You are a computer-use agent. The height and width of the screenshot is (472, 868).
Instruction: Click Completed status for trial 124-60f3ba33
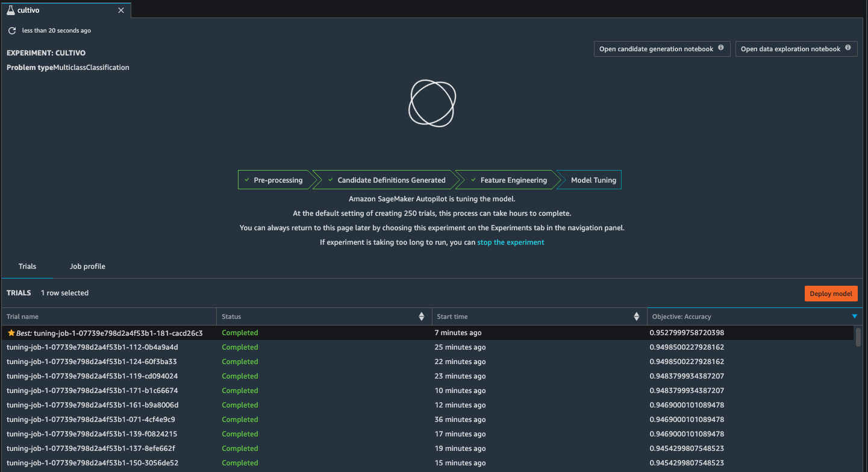point(240,362)
